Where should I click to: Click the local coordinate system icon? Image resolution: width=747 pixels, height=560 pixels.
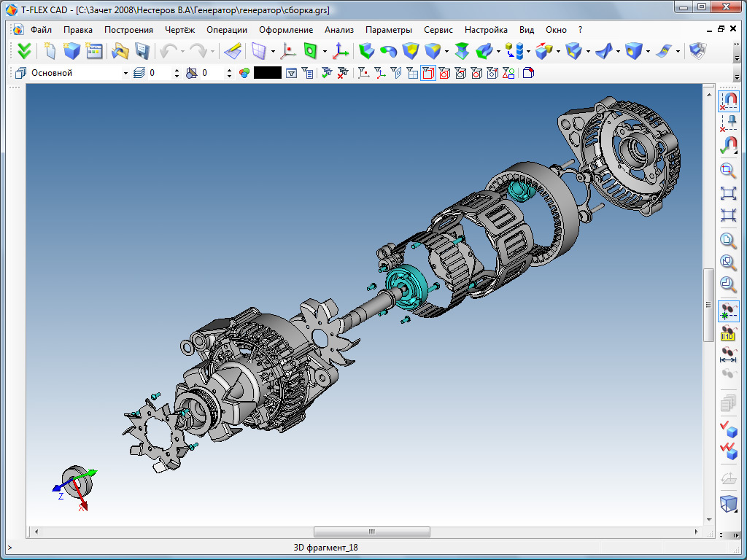(340, 51)
